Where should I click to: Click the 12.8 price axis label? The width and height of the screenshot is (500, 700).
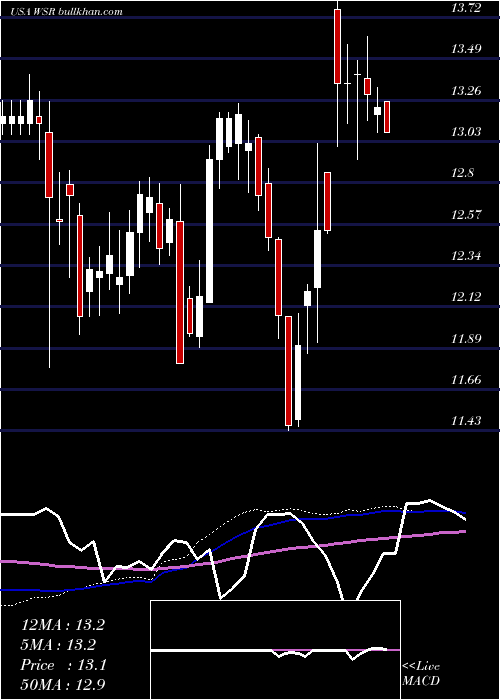tap(462, 173)
